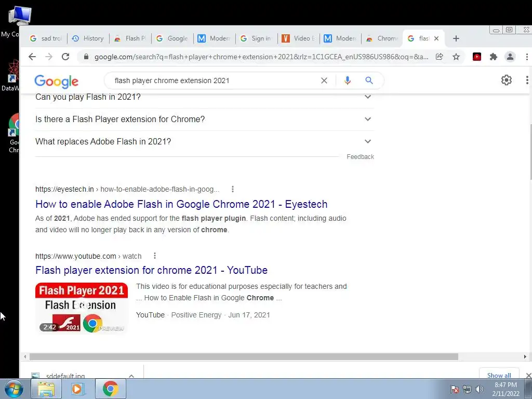Switch to the 'Sign in' tab
Screen dimensions: 532x399
click(257, 38)
